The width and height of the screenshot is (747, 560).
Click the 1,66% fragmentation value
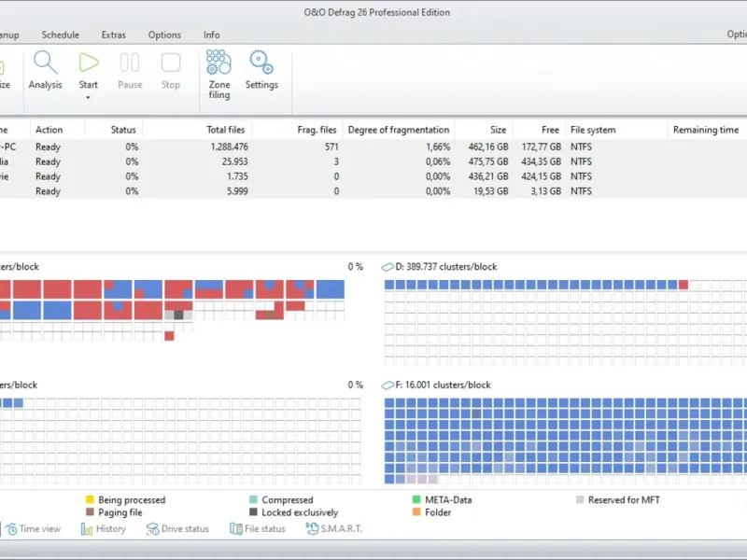[438, 147]
